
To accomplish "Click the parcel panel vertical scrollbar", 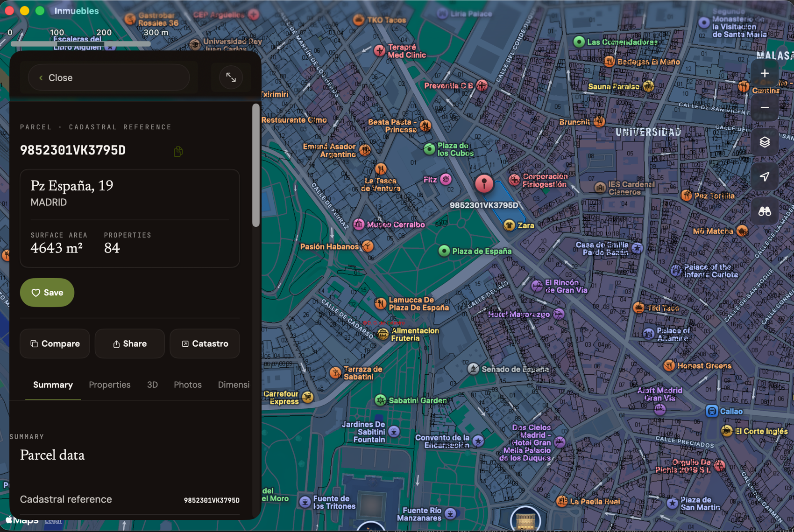I will 255,166.
